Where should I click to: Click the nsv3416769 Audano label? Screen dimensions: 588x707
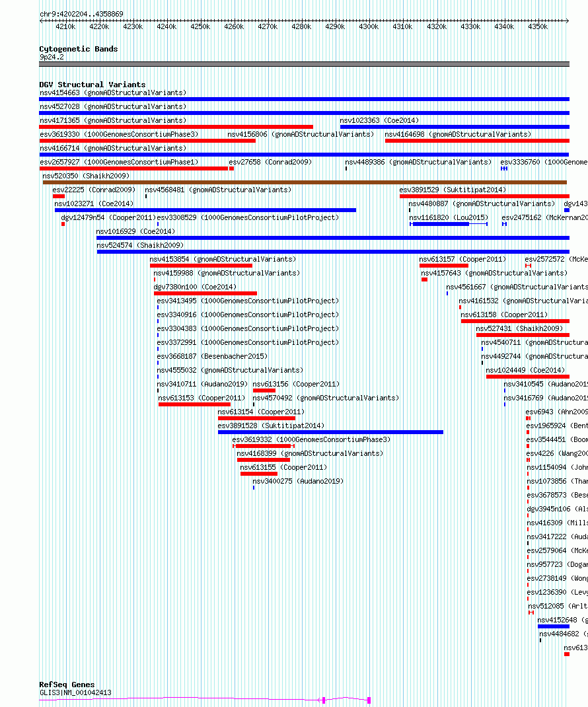[546, 398]
